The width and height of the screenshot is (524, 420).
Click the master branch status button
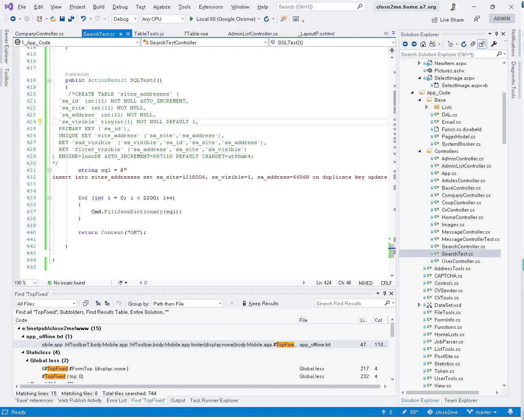coord(483,412)
